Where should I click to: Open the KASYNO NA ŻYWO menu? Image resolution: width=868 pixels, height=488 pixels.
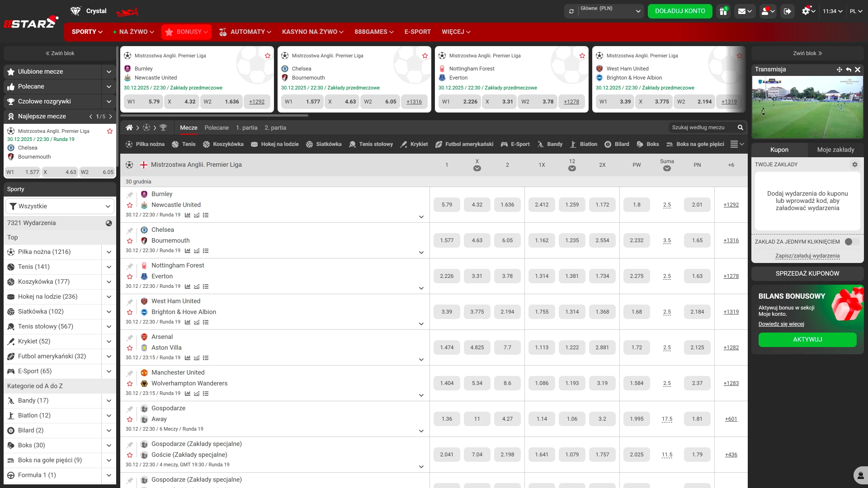tap(313, 32)
